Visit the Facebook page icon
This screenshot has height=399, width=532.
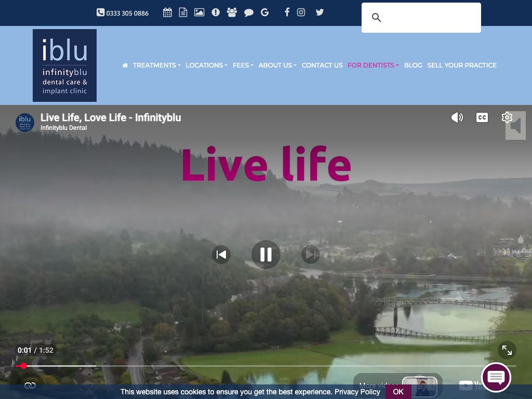coord(287,12)
